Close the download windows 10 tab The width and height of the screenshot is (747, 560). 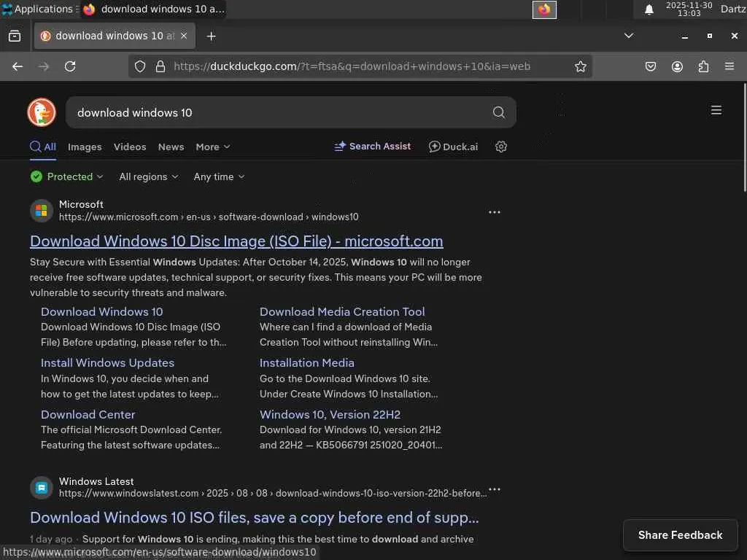(184, 36)
